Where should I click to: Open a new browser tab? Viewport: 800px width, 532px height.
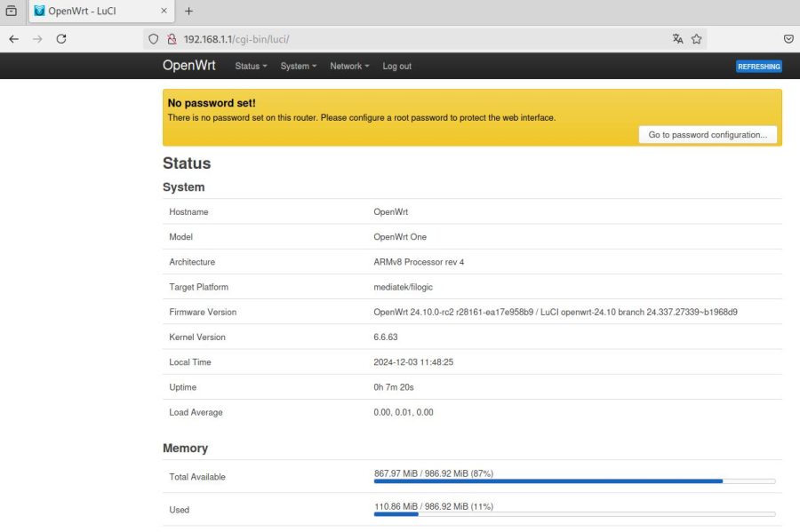click(188, 12)
